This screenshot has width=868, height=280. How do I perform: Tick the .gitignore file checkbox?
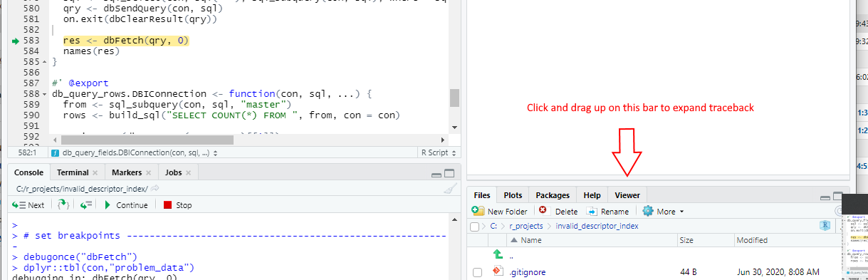pyautogui.click(x=477, y=272)
